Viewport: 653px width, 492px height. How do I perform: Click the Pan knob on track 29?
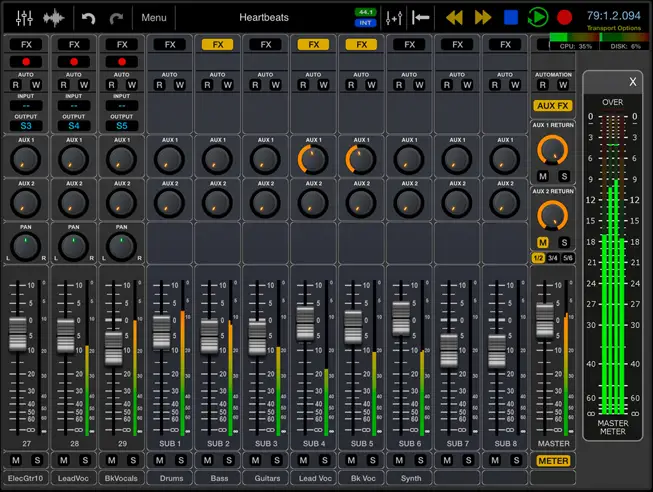tap(122, 247)
